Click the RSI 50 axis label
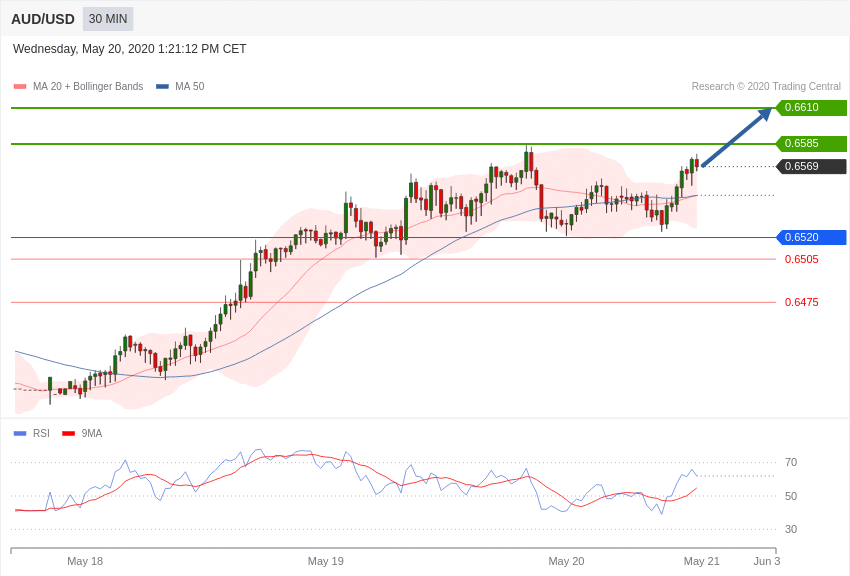The image size is (850, 576). click(791, 496)
